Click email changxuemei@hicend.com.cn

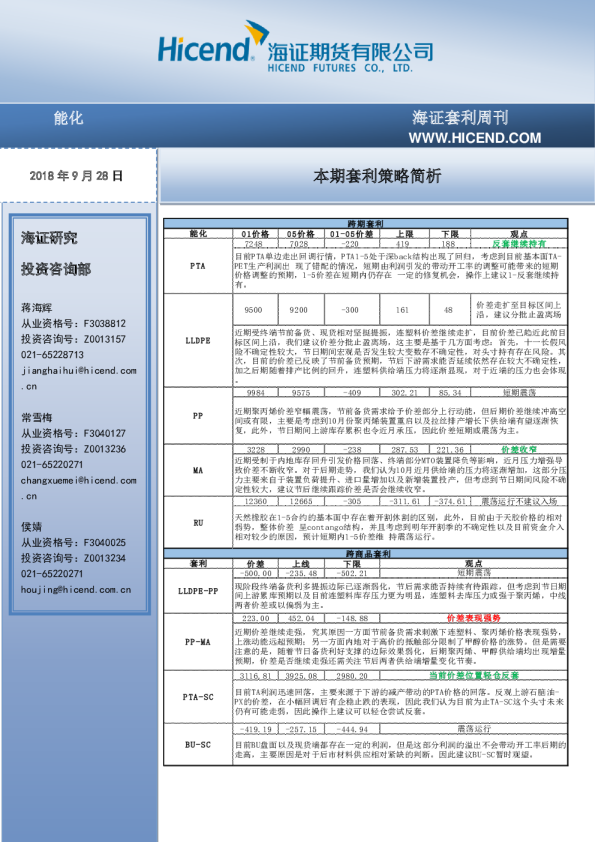click(x=78, y=488)
